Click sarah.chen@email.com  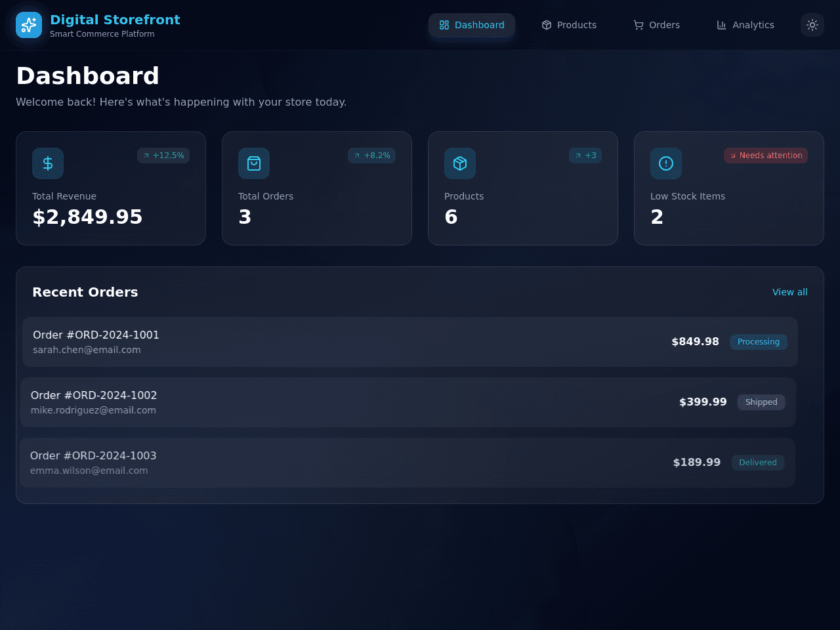pos(87,350)
